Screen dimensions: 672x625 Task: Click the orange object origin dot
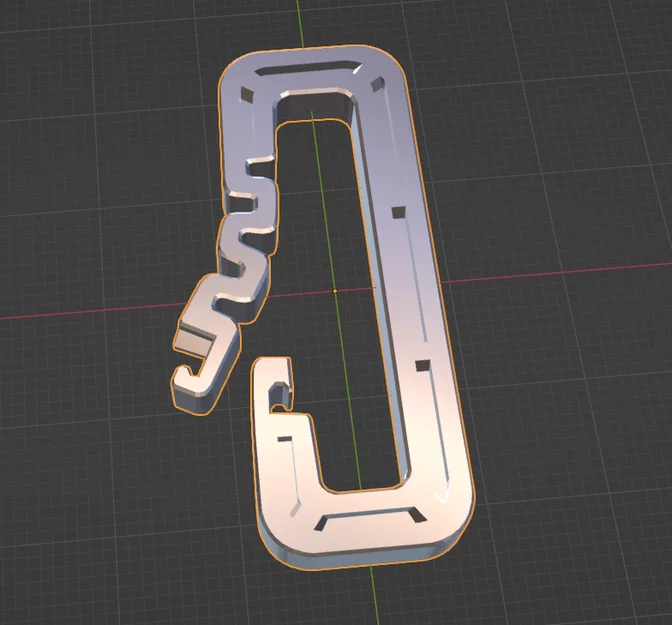pos(335,291)
